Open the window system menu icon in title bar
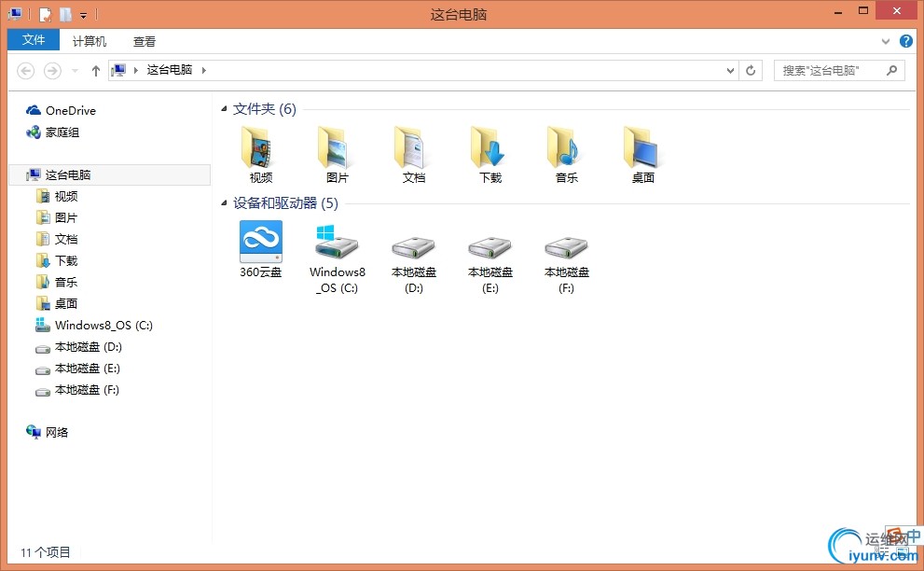 pyautogui.click(x=15, y=14)
